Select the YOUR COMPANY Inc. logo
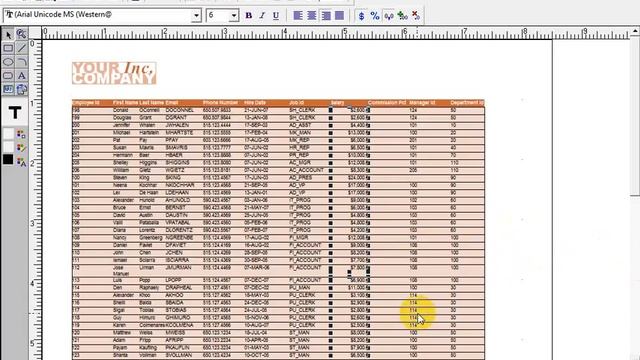The height and width of the screenshot is (360, 640). (114, 73)
